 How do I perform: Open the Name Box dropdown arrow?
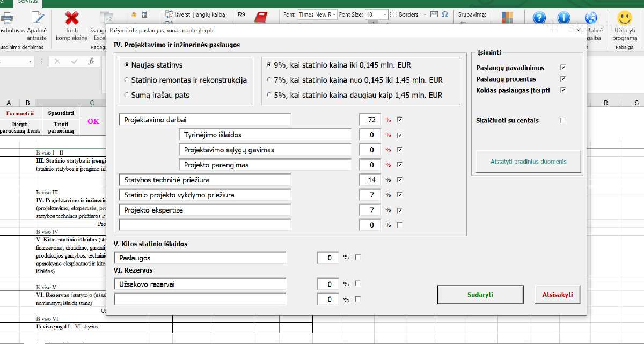pos(30,62)
